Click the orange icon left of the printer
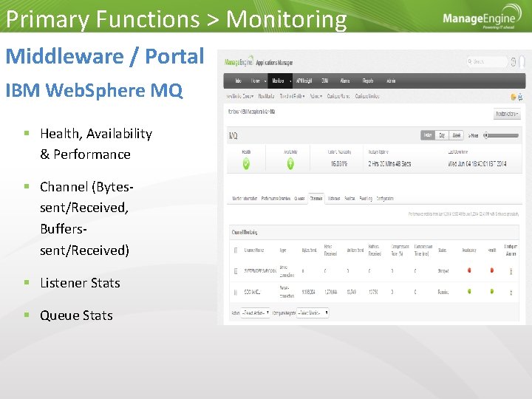 514,97
